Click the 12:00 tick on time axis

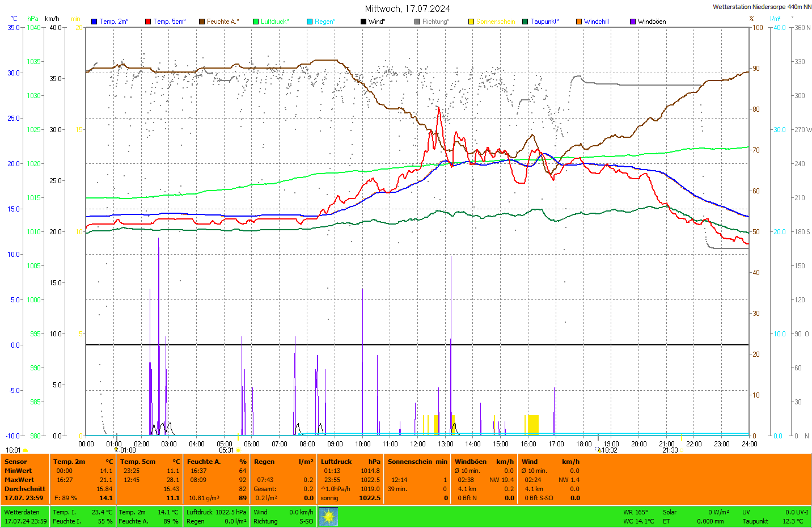(418, 444)
